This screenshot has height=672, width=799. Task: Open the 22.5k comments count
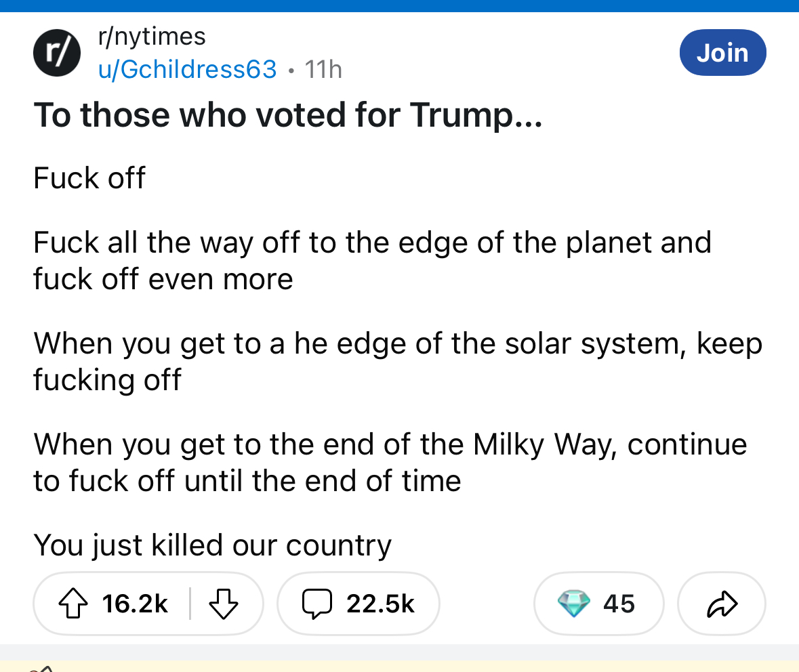tap(380, 604)
